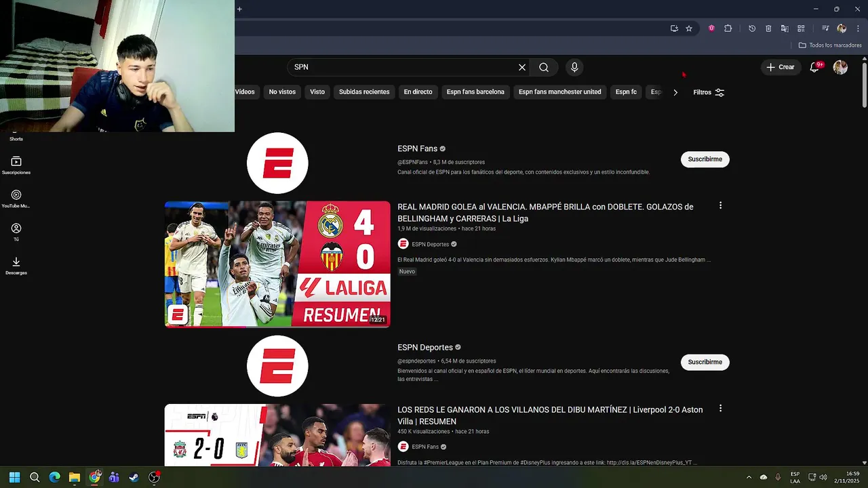Open the REAL MADRID GOLEA al VALENCIA title
The width and height of the screenshot is (868, 488).
pyautogui.click(x=545, y=213)
